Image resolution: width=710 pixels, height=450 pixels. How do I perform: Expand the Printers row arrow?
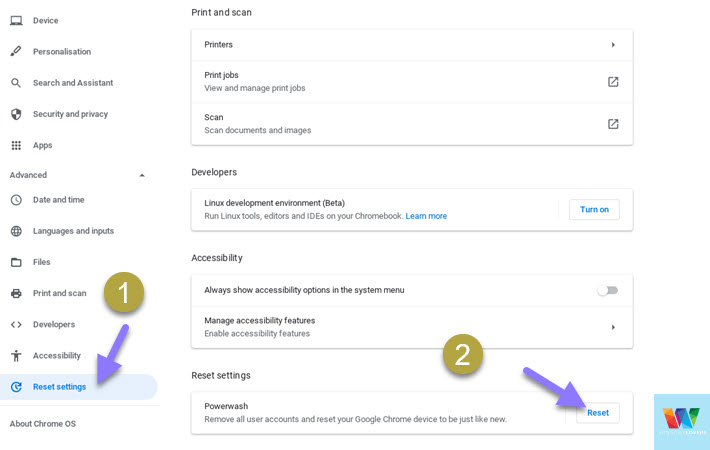tap(613, 45)
